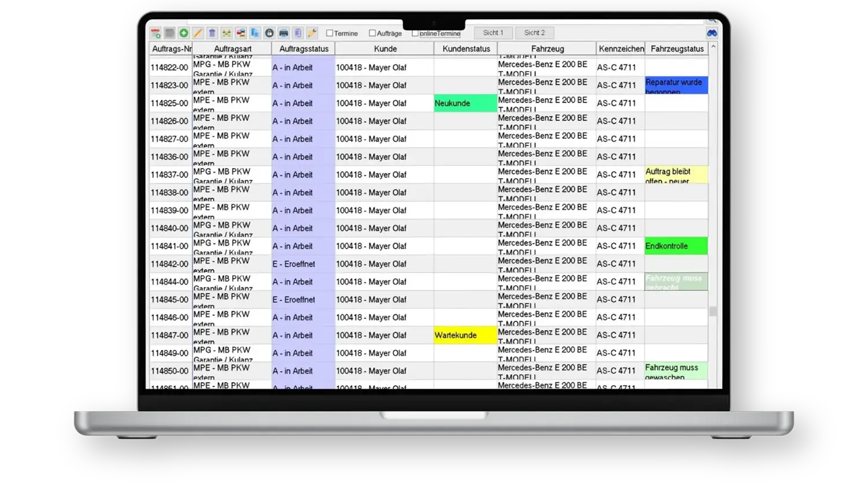Select order number 114845-00

point(170,300)
